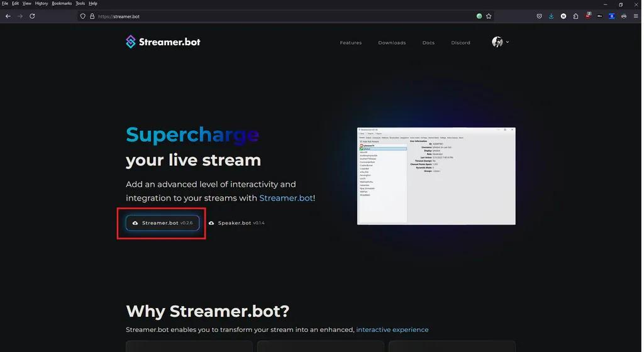Go to the Features nav link
Viewport: 644px width, 352px height.
pyautogui.click(x=351, y=43)
